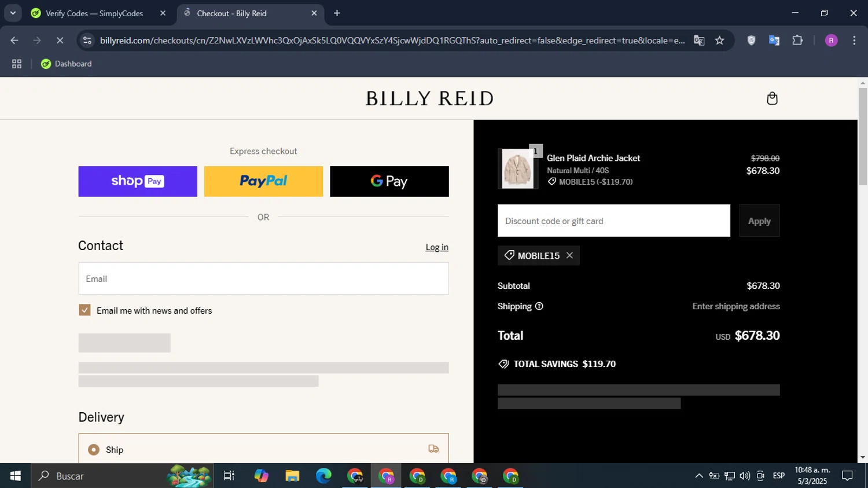868x488 pixels.
Task: Click the Glen Plaid Archie Jacket thumbnail
Action: [x=517, y=168]
